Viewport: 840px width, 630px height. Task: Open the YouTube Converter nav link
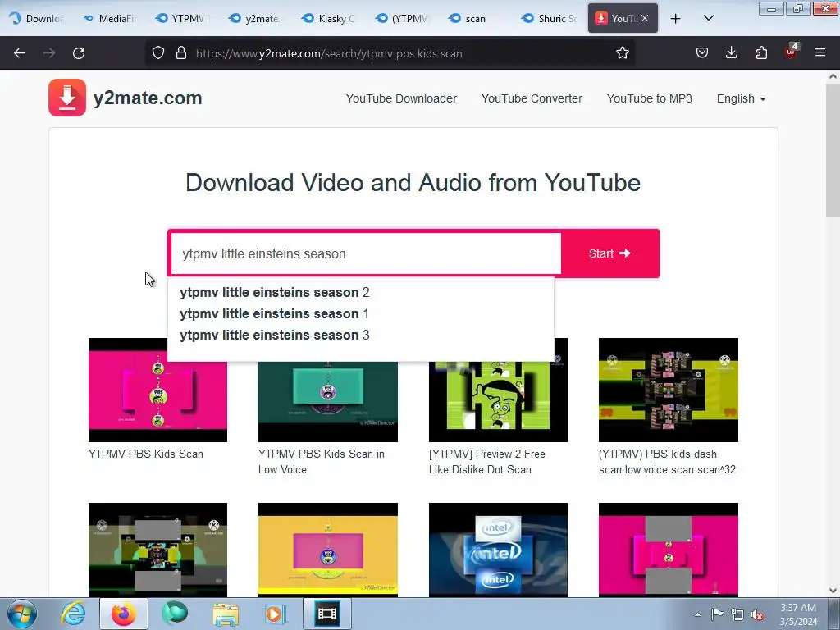532,98
